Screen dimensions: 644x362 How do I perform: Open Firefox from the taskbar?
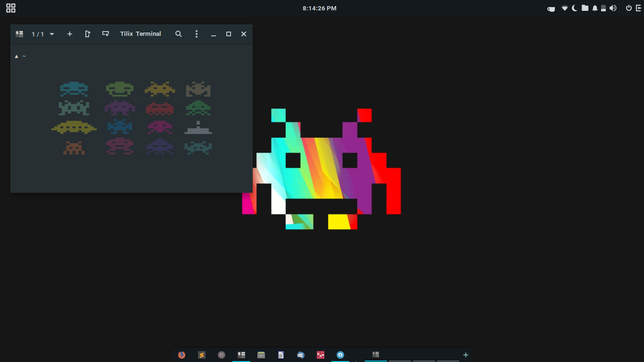click(x=181, y=355)
